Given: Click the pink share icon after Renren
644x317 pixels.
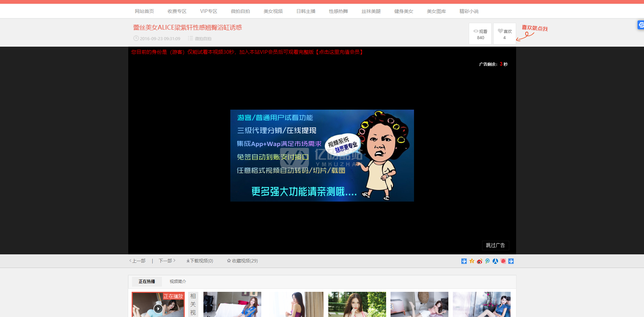Looking at the screenshot, I should tap(503, 261).
